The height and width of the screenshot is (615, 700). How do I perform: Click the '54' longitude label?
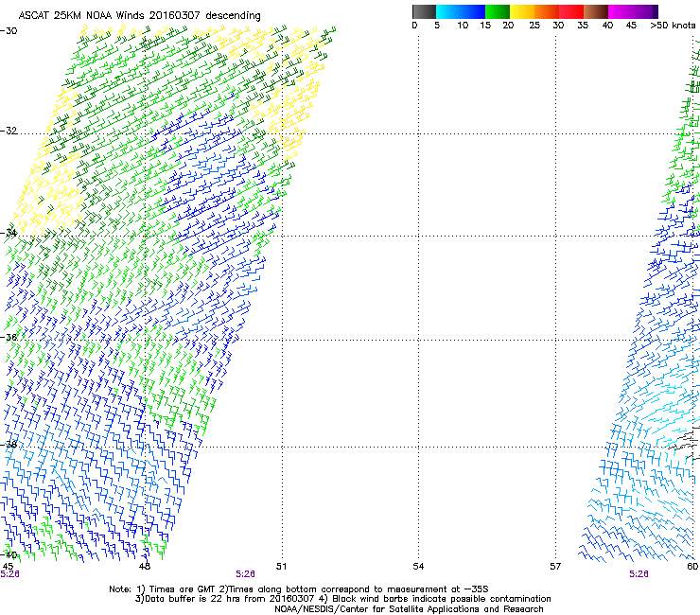point(418,567)
